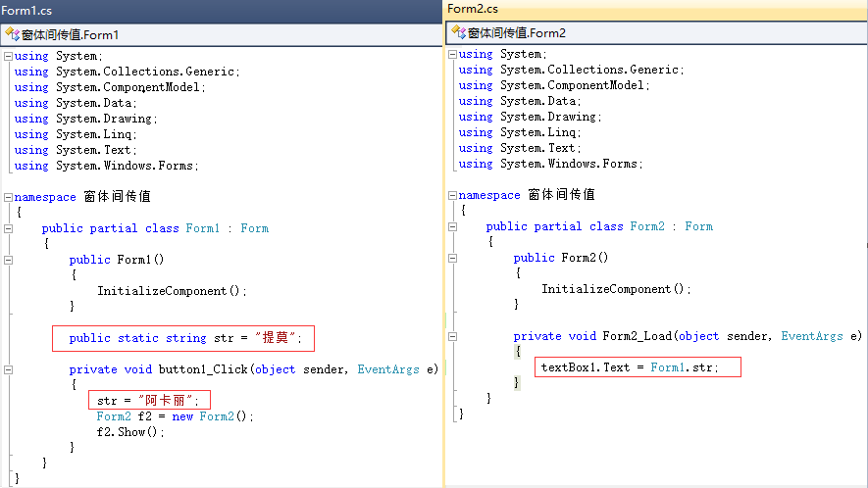The image size is (868, 488).
Task: Click the 'Form2' class name in its declaration
Action: click(647, 226)
